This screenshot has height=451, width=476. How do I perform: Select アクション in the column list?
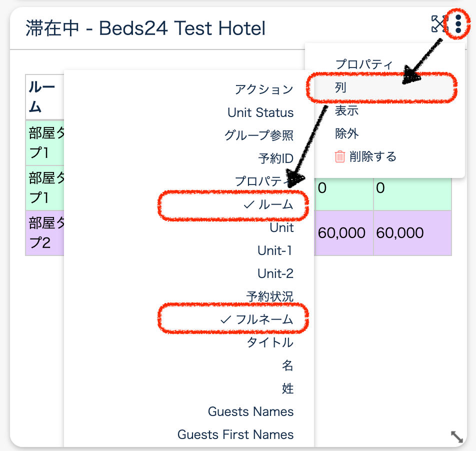point(264,89)
